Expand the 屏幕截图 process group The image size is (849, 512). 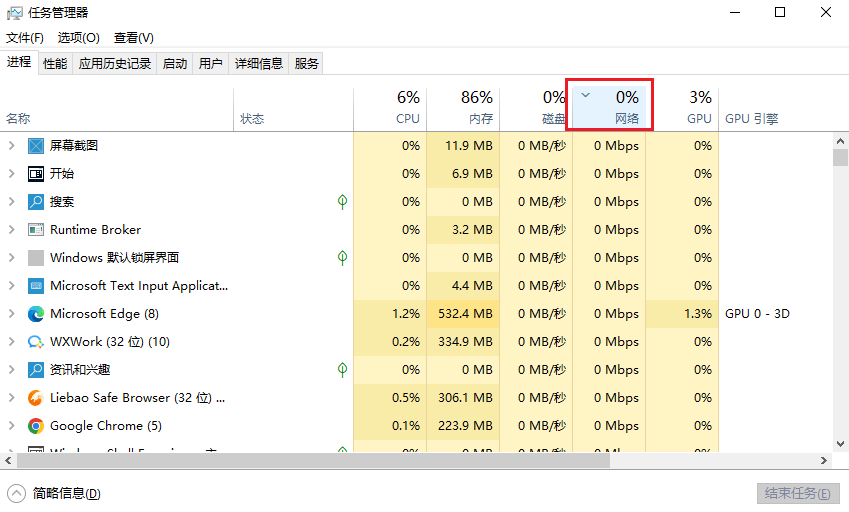11,146
